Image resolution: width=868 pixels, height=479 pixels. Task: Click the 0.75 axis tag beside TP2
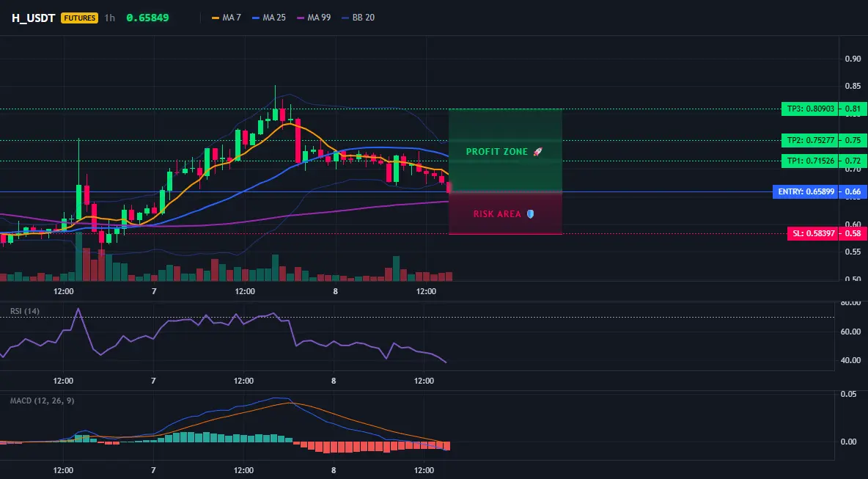pos(853,141)
